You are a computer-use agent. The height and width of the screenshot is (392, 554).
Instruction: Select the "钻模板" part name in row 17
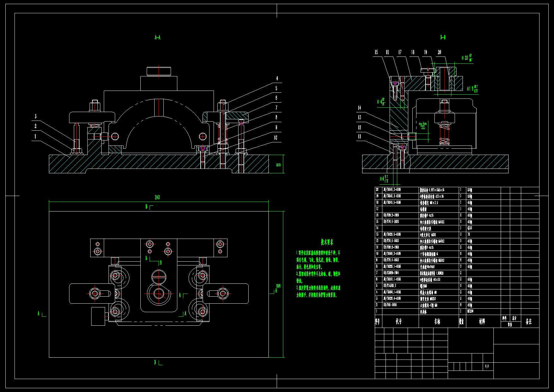point(423,209)
